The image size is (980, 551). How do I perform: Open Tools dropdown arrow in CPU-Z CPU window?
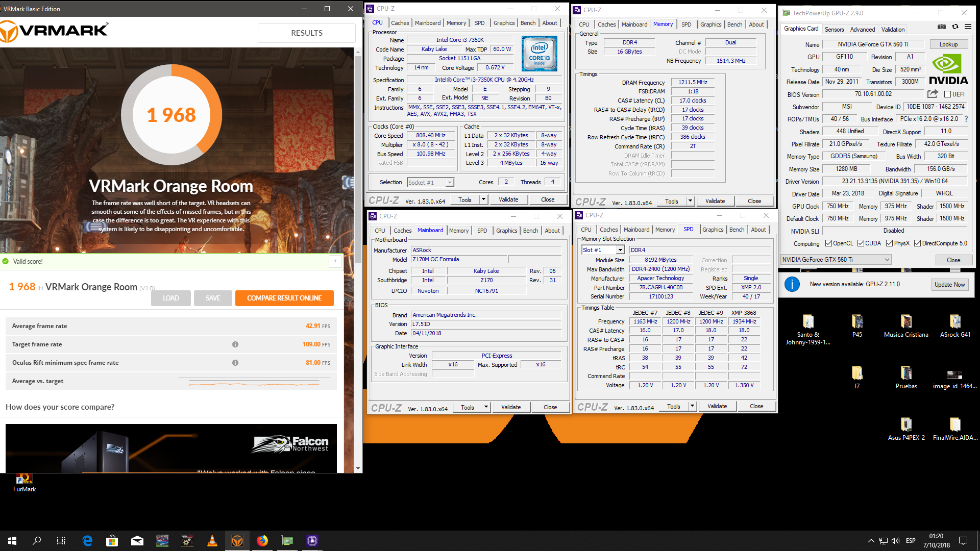pyautogui.click(x=483, y=199)
